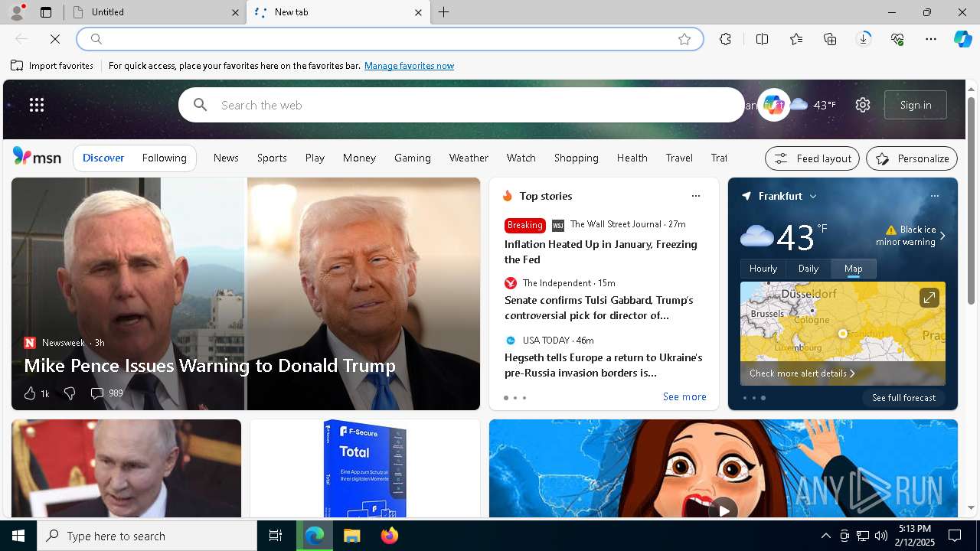Open Browser essentials heart icon
Viewport: 980px width, 551px height.
897,39
